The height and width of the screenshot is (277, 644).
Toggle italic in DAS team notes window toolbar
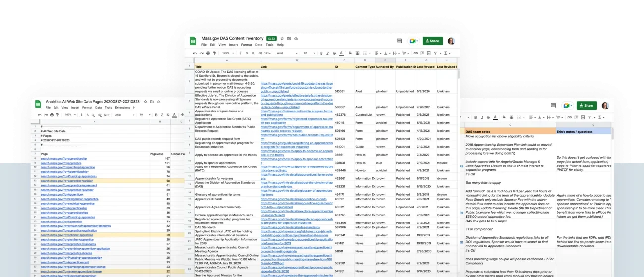pos(482,117)
